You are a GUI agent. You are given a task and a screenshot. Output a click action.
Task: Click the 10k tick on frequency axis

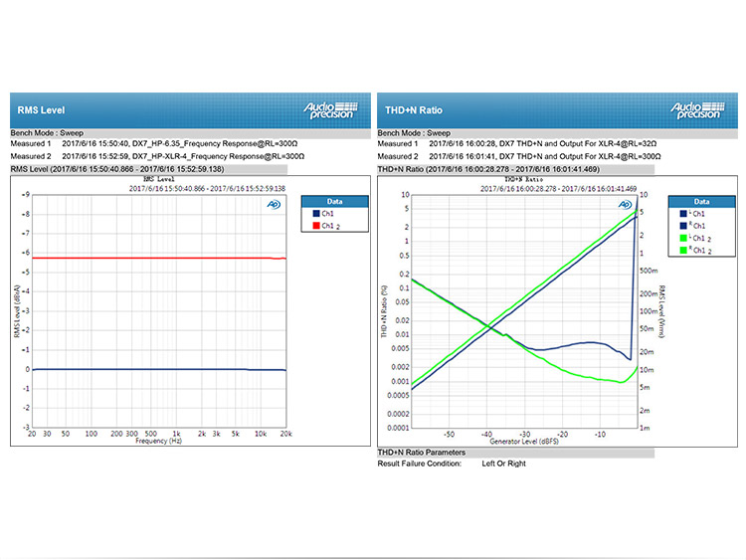click(261, 434)
